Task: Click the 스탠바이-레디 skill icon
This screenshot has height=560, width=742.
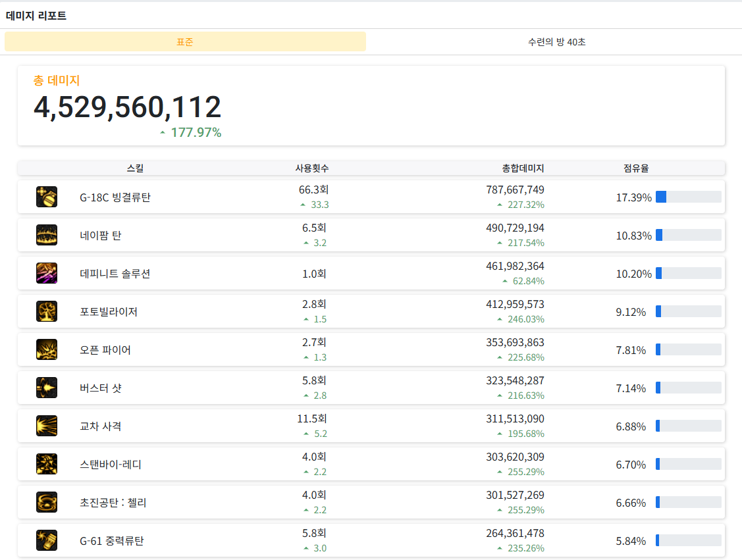Action: tap(47, 464)
